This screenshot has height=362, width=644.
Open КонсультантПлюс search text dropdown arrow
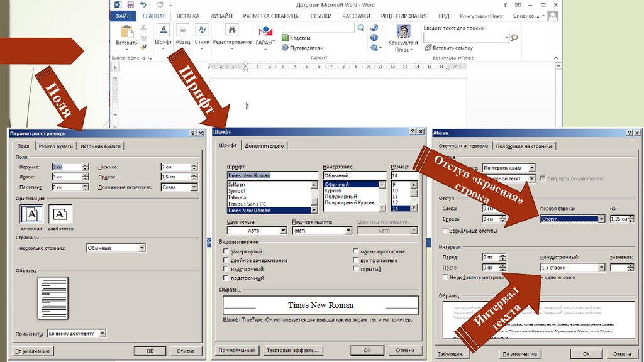(506, 38)
